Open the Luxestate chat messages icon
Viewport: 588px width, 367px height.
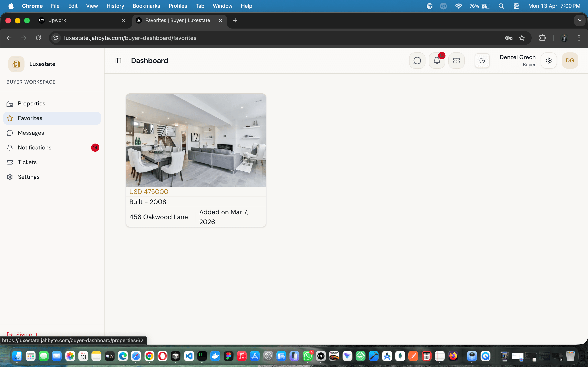417,60
